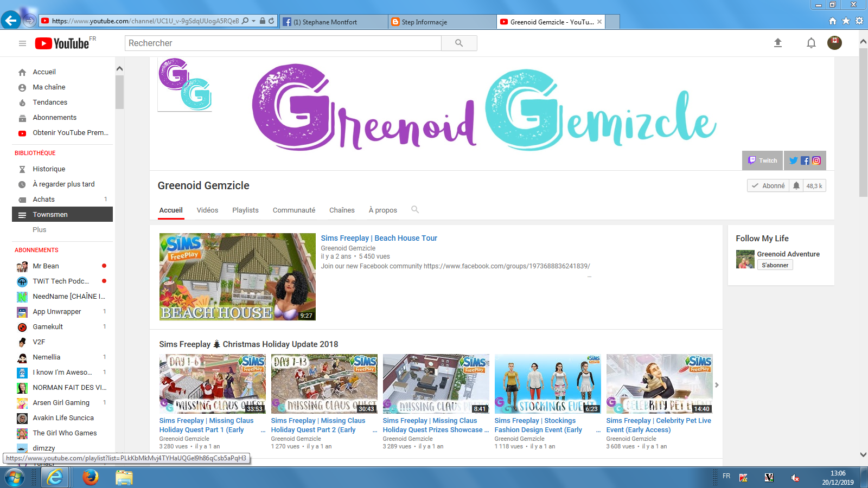868x488 pixels.
Task: Open the Windows Start button
Action: point(15,478)
